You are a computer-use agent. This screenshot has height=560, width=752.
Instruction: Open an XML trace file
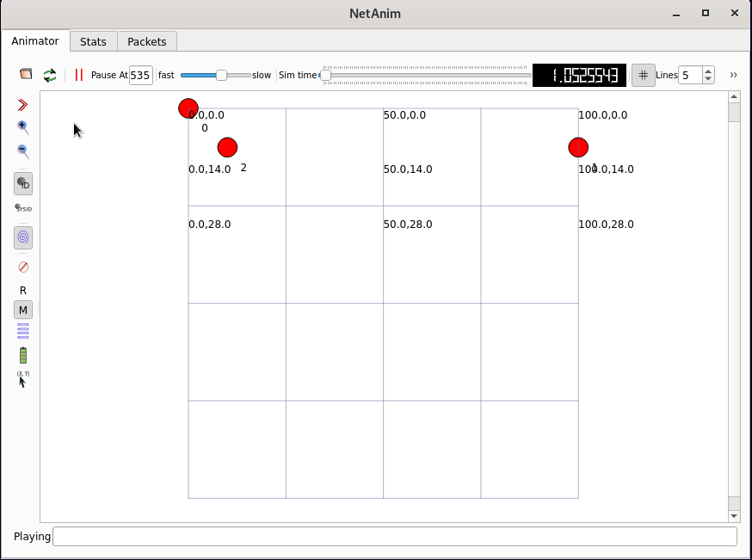pos(26,74)
